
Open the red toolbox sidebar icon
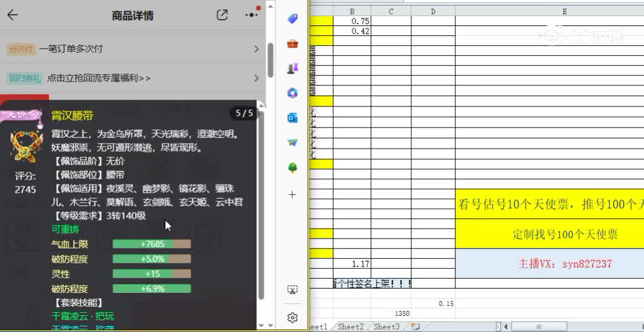[x=292, y=43]
